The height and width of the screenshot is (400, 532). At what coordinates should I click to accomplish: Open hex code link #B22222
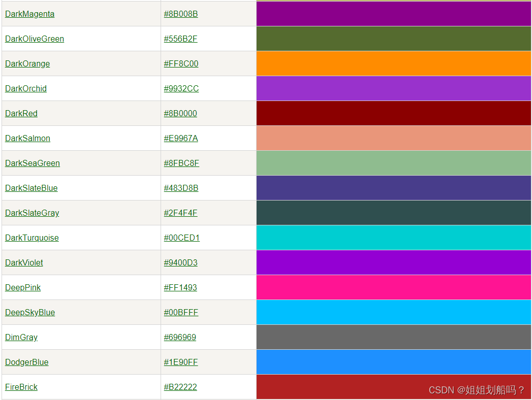(x=180, y=387)
